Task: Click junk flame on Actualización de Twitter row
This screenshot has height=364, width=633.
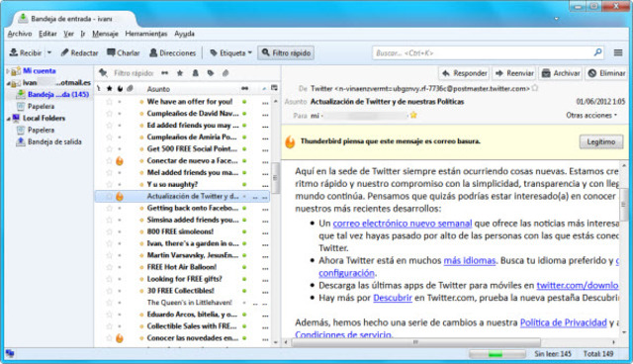Action: [120, 197]
